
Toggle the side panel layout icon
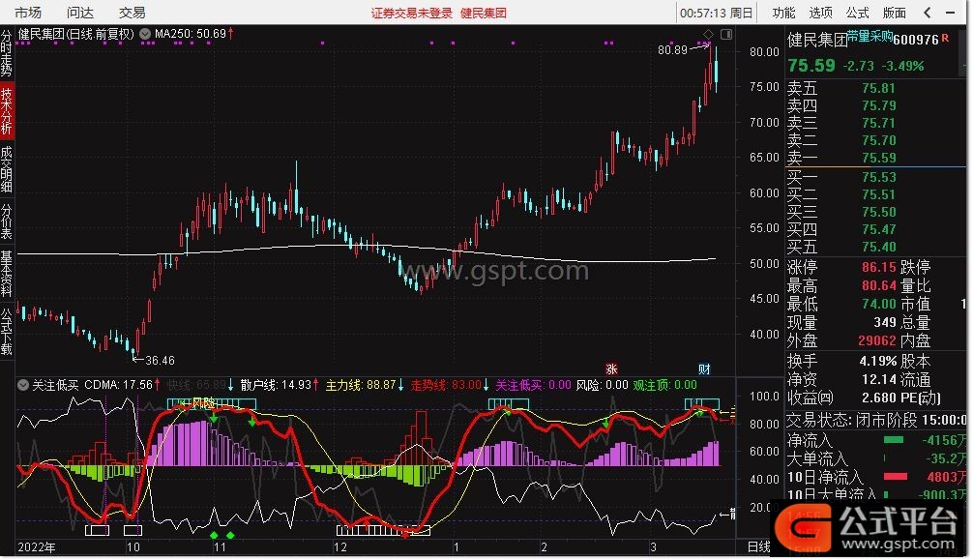point(726,34)
